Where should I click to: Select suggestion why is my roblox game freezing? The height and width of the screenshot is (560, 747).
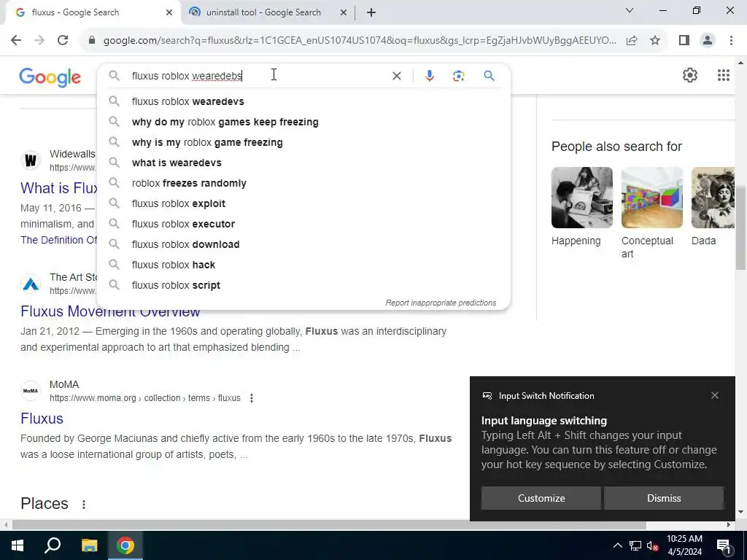pos(304,142)
